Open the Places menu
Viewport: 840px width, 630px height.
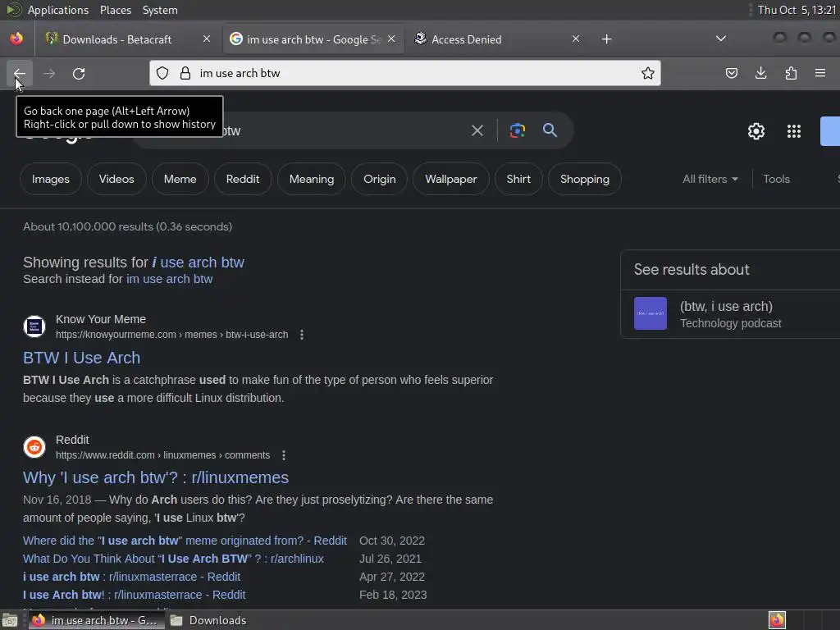115,10
